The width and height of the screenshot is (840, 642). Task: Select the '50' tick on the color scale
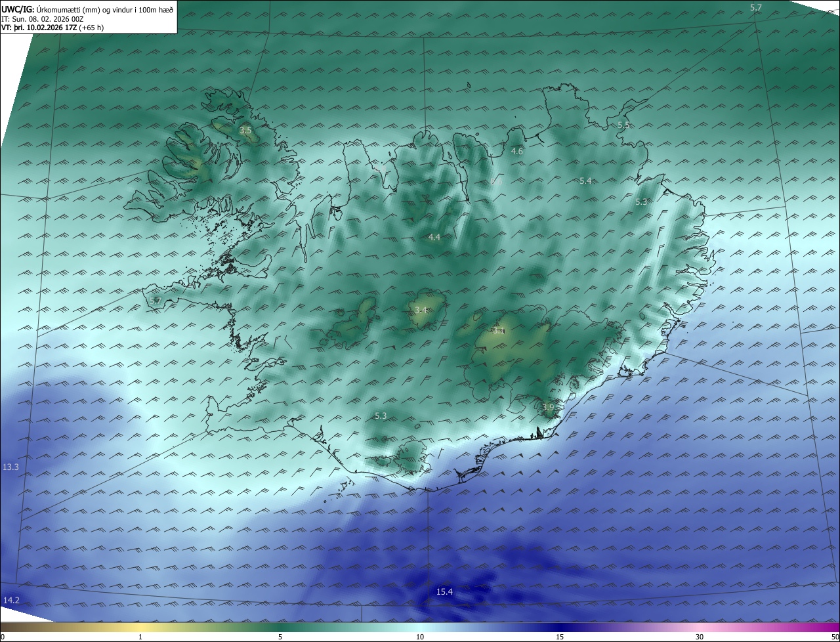(x=835, y=637)
